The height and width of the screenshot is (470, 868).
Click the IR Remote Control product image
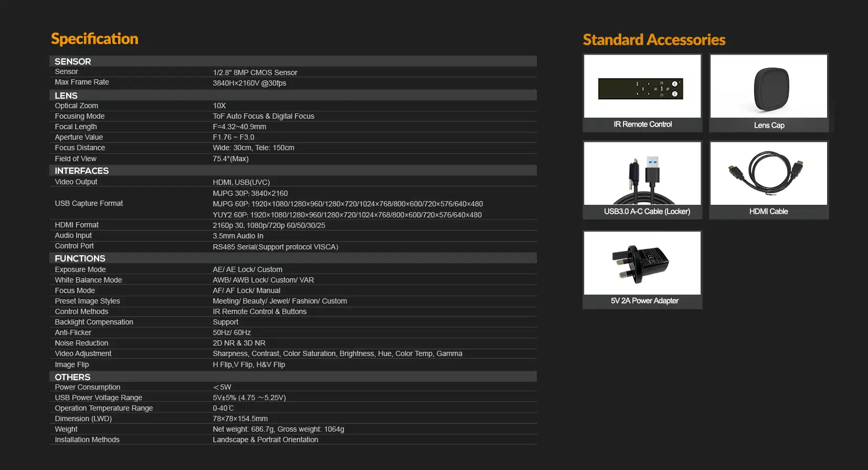tap(642, 87)
